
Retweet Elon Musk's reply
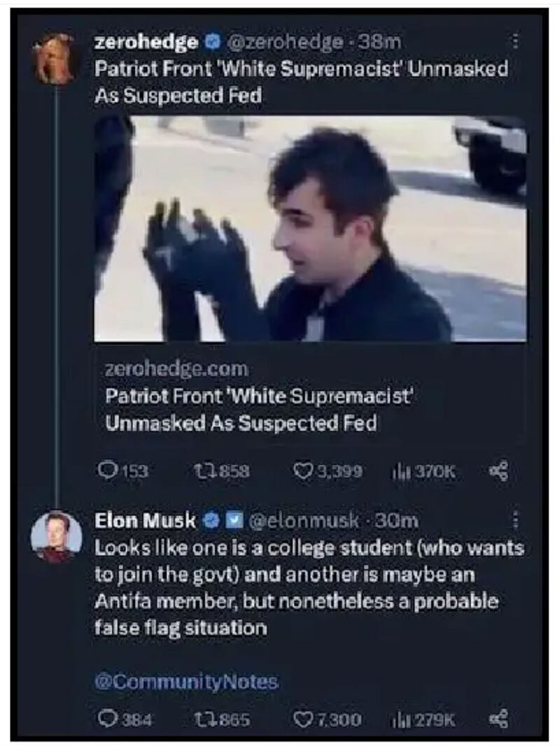click(x=197, y=717)
